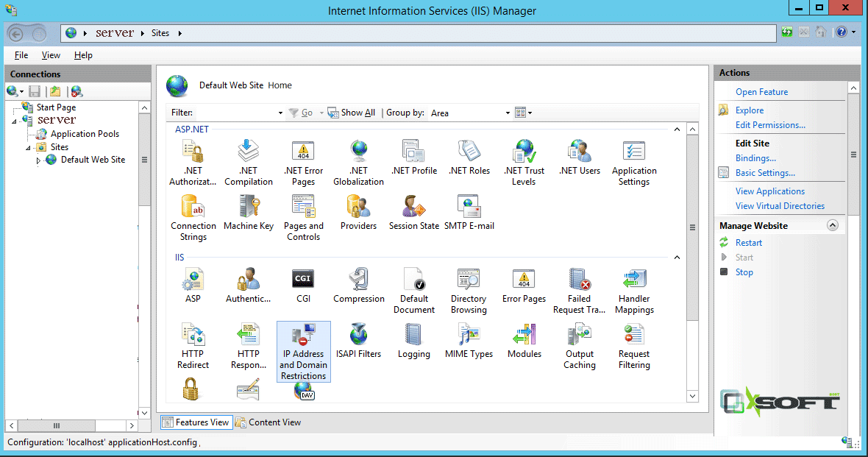Open the ASP feature icon
868x457 pixels.
point(193,286)
